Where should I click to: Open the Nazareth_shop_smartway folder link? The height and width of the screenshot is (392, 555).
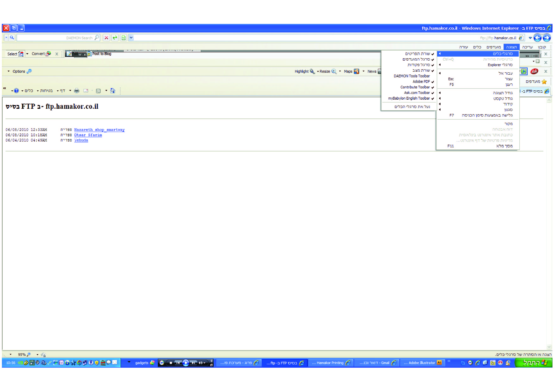click(x=99, y=130)
